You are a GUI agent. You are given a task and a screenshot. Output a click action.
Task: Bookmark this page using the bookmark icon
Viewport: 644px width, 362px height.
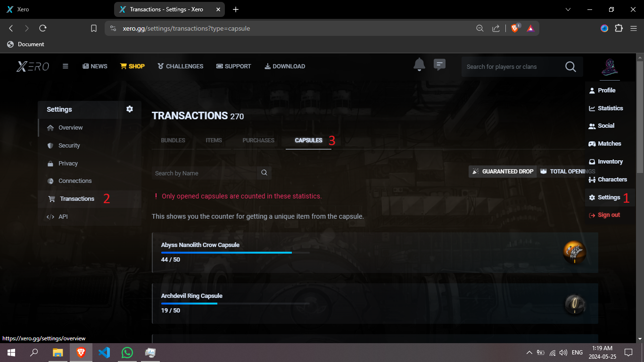click(x=94, y=28)
